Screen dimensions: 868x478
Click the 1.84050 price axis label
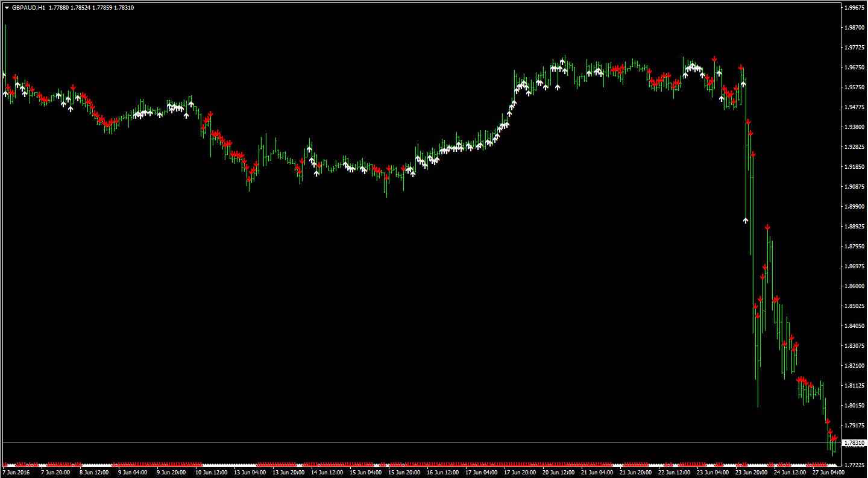coord(855,326)
